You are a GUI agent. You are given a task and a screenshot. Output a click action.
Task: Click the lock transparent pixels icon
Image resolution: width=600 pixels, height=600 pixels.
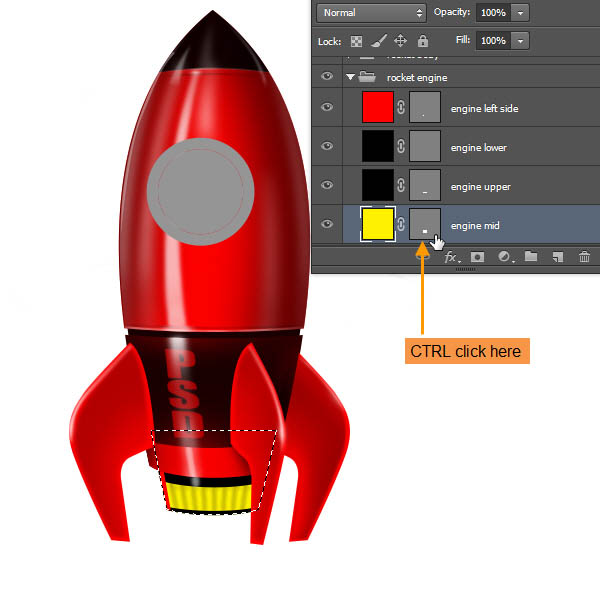coord(356,41)
